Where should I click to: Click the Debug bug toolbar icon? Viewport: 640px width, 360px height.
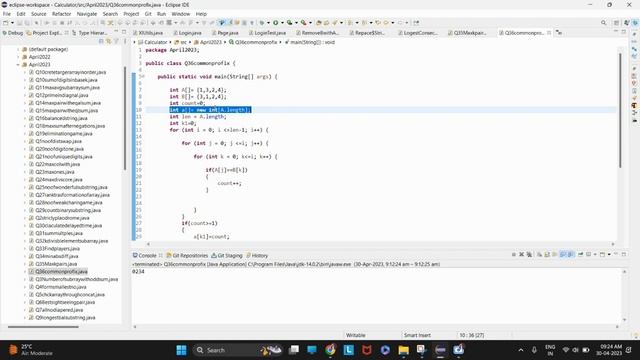tap(262, 23)
